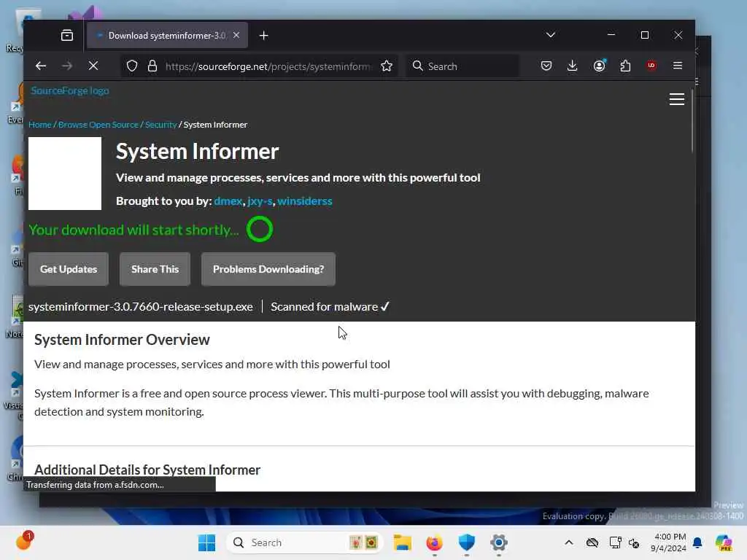This screenshot has height=560, width=747.
Task: Open the widgets icon with the notification badge
Action: (24, 542)
